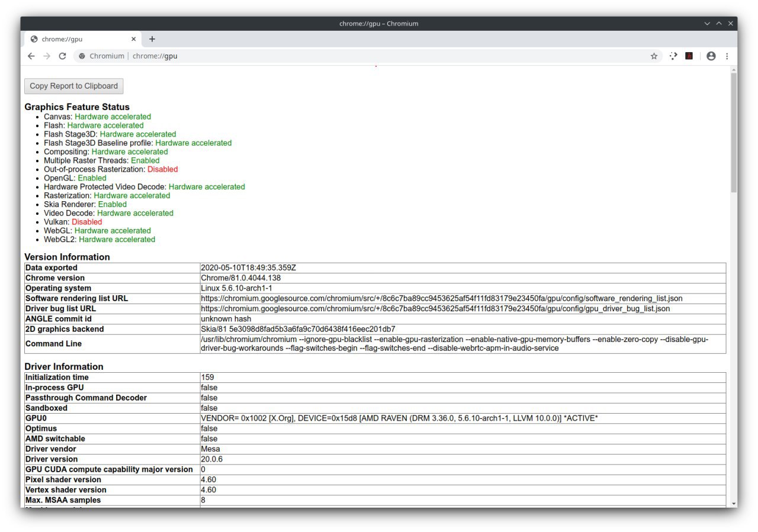The height and width of the screenshot is (532, 758).
Task: Click the OpenGL Enabled status
Action: click(92, 178)
